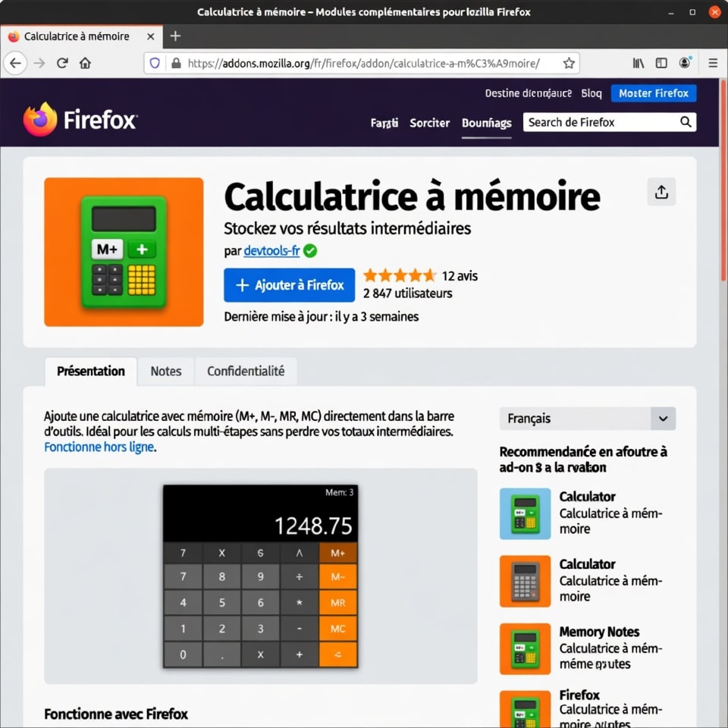Go back with the browser back arrow
Viewport: 728px width, 728px height.
[15, 63]
